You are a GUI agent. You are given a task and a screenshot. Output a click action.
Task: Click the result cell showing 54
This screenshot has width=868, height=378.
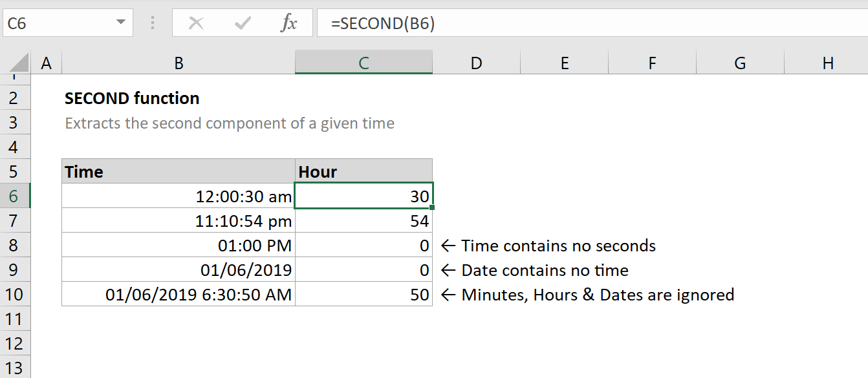363,221
